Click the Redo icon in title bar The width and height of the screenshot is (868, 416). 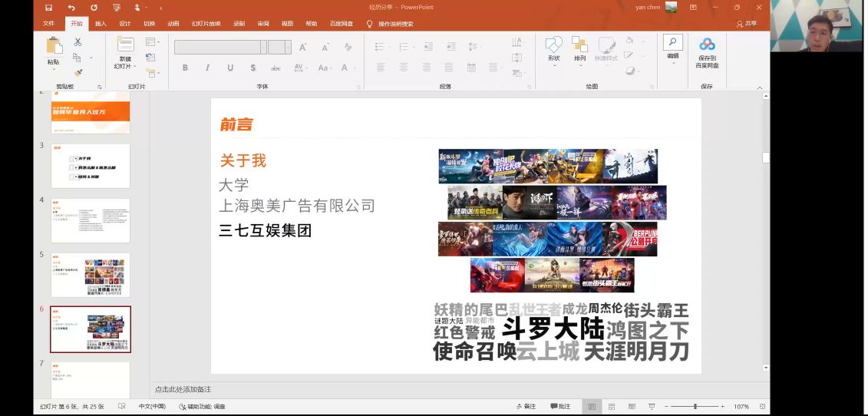[x=94, y=8]
